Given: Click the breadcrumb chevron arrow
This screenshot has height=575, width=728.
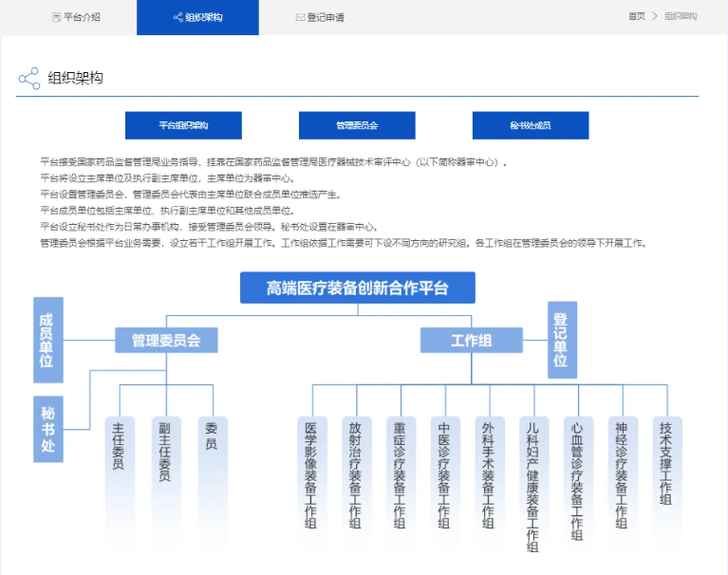Looking at the screenshot, I should [x=655, y=16].
